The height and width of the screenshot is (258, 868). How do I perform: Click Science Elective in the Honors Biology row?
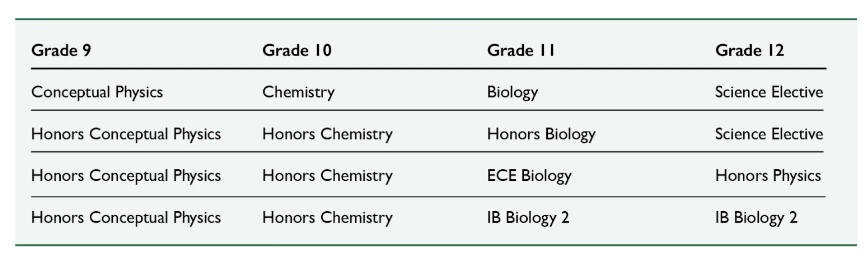click(x=769, y=134)
